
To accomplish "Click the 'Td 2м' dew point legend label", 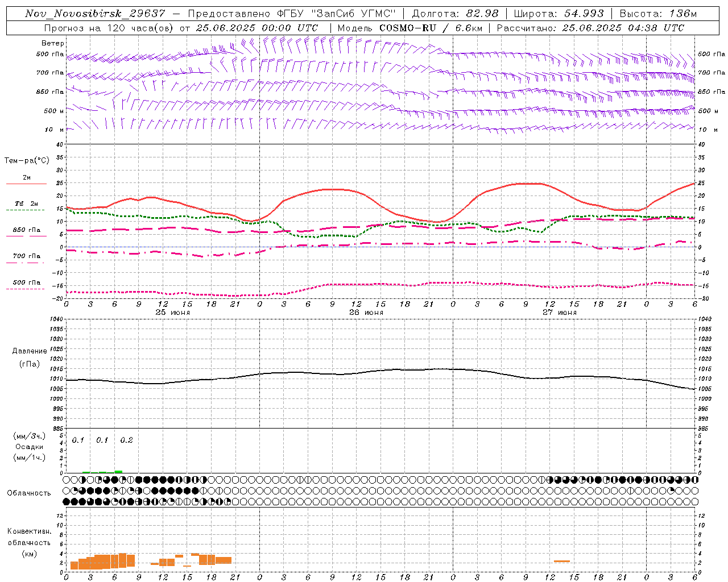I will point(27,203).
